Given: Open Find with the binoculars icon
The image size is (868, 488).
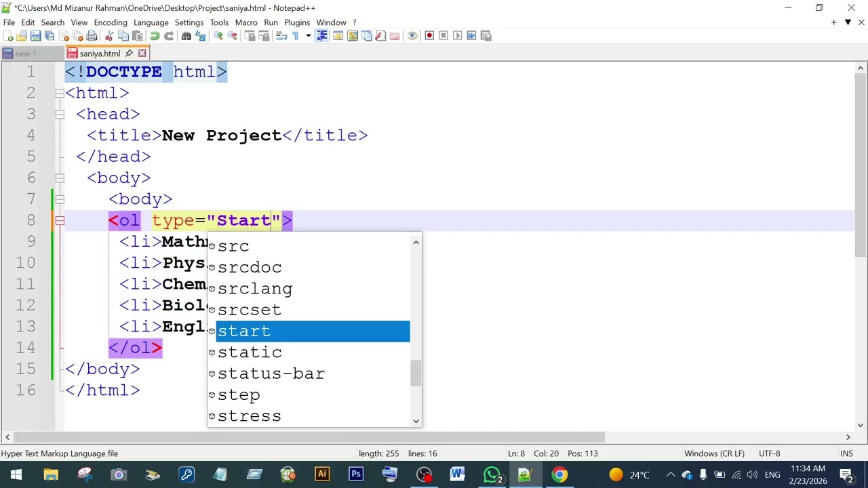Looking at the screenshot, I should click(x=186, y=36).
